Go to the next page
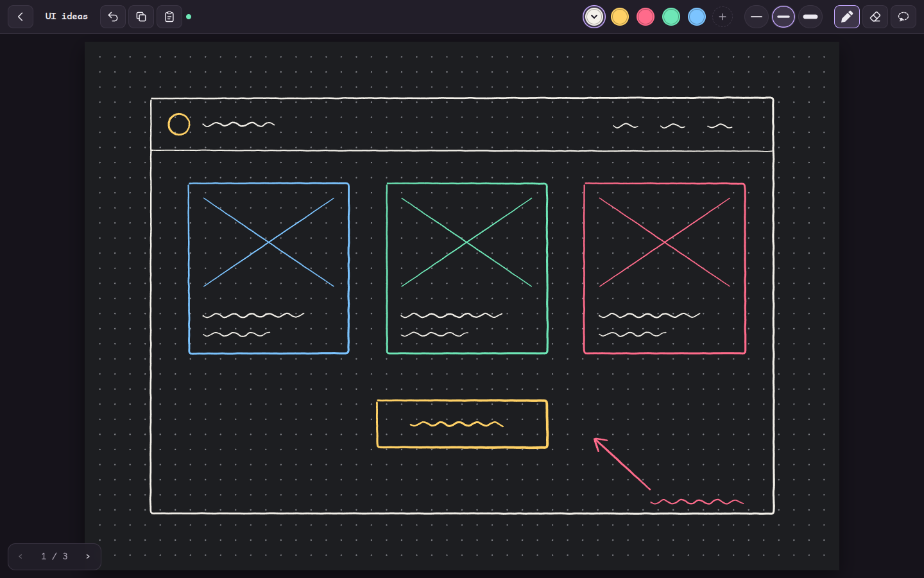Viewport: 924px width, 578px height. 88,557
